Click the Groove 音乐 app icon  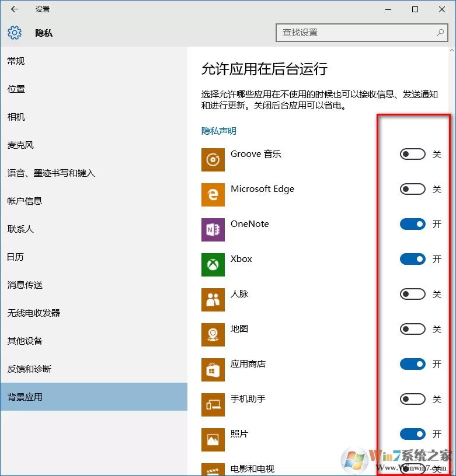[x=213, y=160]
